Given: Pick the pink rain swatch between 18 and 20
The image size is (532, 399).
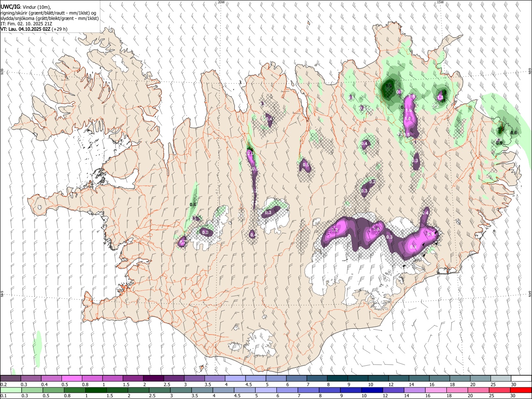Looking at the screenshot, I should (456, 390).
